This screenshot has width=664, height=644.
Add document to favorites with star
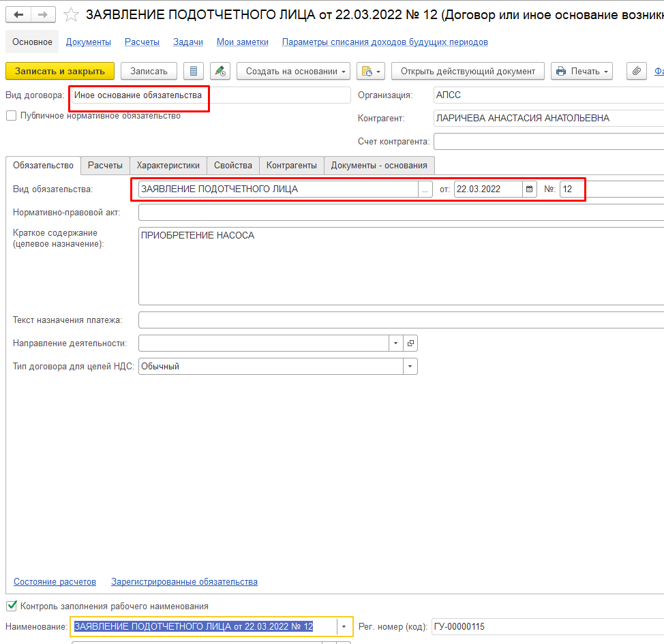(71, 15)
